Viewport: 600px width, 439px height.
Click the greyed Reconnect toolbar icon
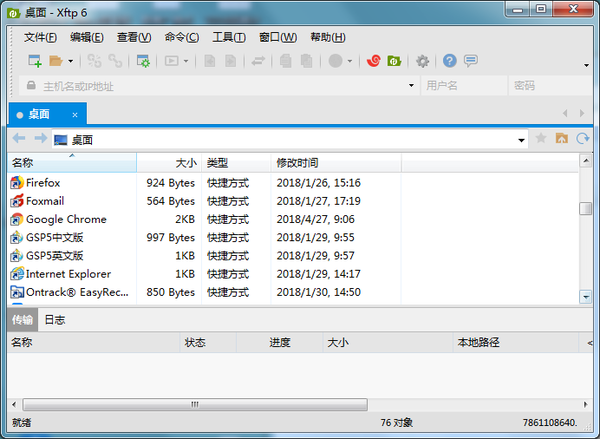pos(94,61)
